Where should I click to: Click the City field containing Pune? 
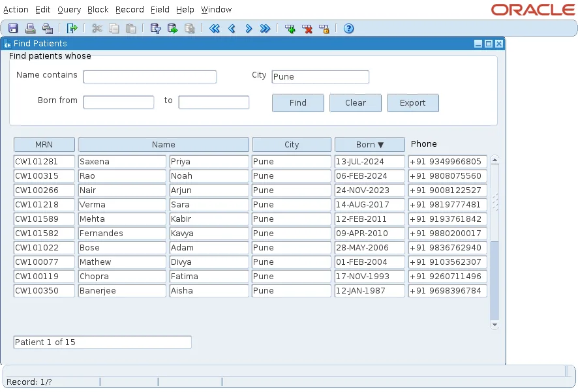coord(320,77)
